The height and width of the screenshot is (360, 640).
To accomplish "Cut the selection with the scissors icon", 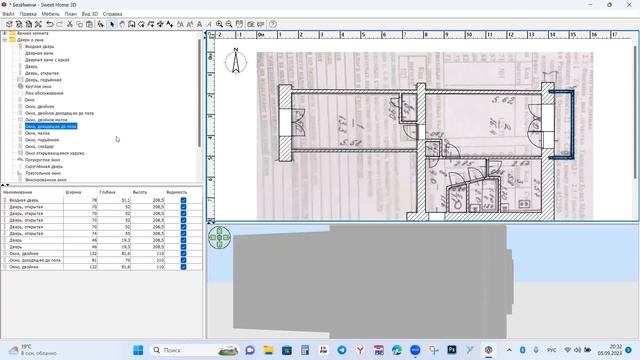I will [x=70, y=24].
